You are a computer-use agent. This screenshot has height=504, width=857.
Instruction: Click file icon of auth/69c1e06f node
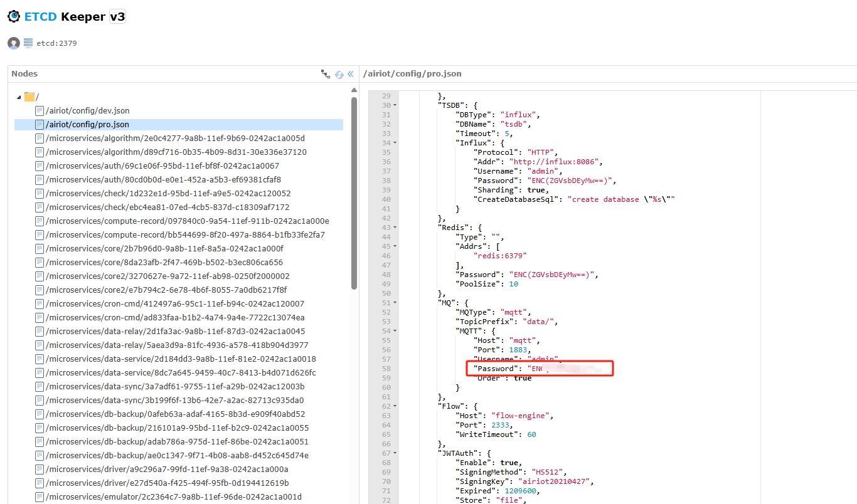click(x=40, y=166)
